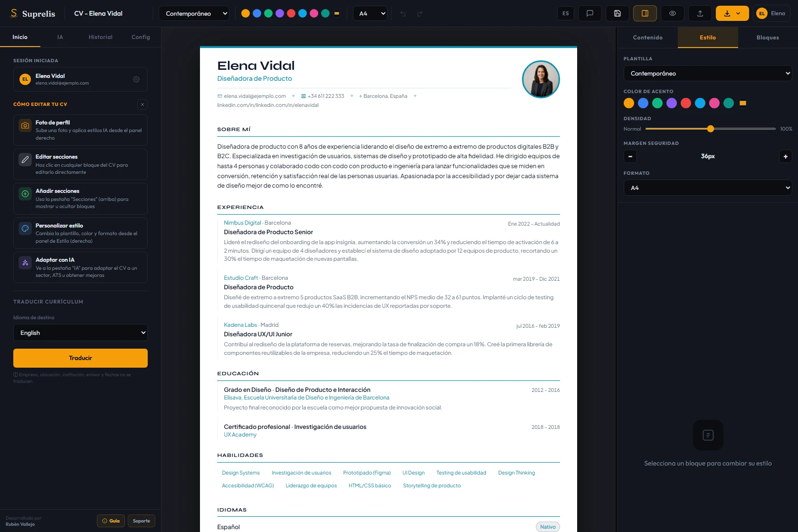Toggle the side panel layout button
The height and width of the screenshot is (532, 798).
(x=645, y=13)
